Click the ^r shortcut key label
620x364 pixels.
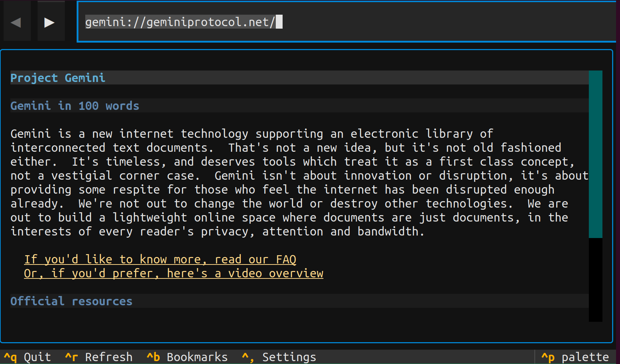tap(72, 357)
